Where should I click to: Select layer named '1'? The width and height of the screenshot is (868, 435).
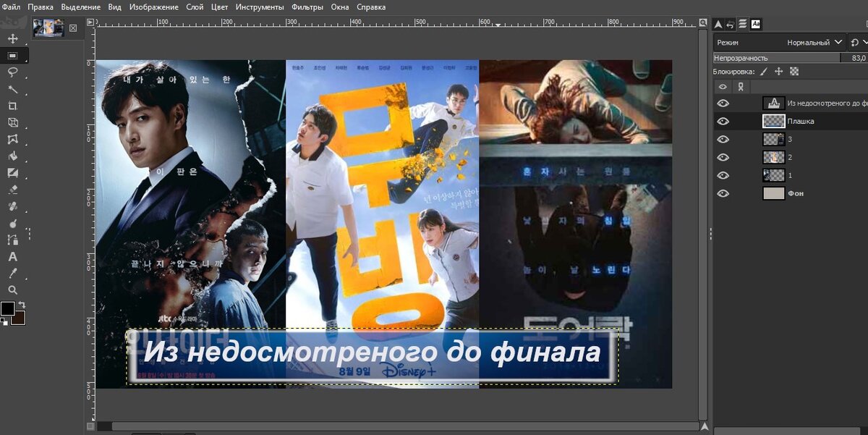tap(791, 176)
